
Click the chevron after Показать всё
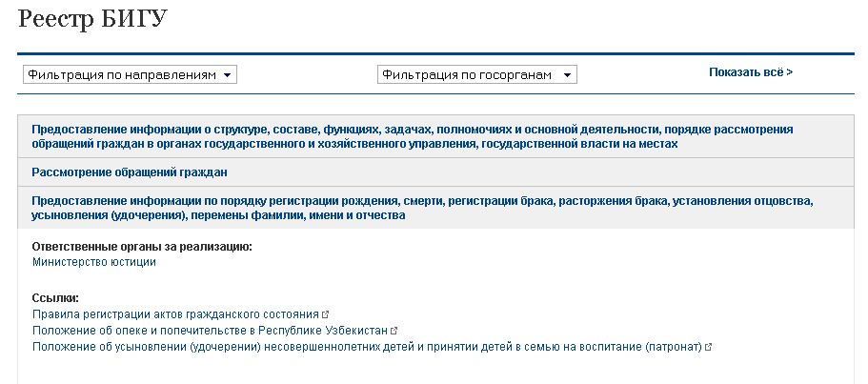tap(789, 72)
